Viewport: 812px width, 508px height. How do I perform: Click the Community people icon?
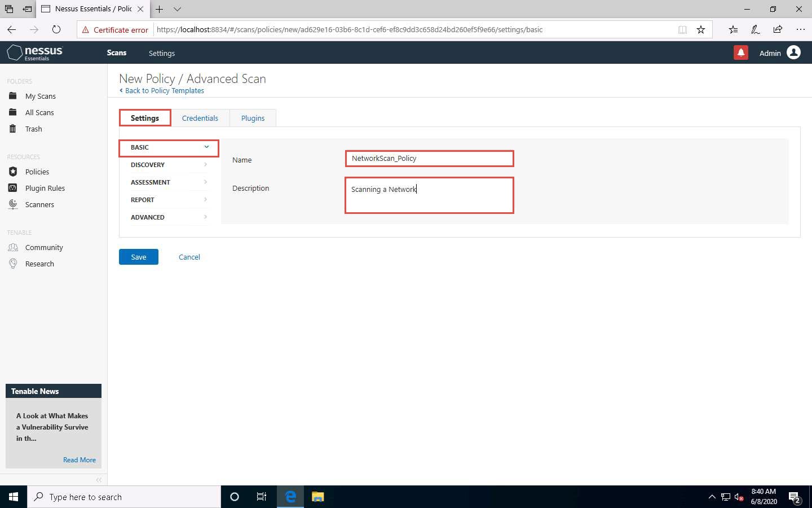(x=13, y=247)
